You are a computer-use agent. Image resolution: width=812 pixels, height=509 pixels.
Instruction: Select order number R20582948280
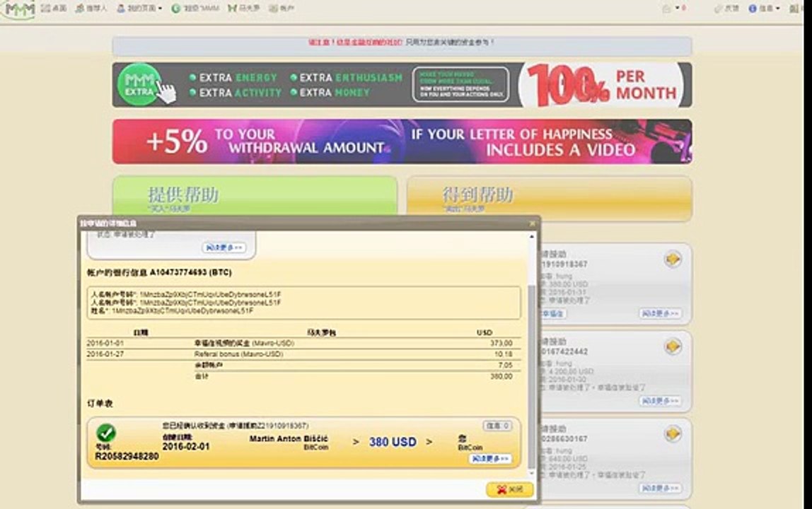coord(127,456)
